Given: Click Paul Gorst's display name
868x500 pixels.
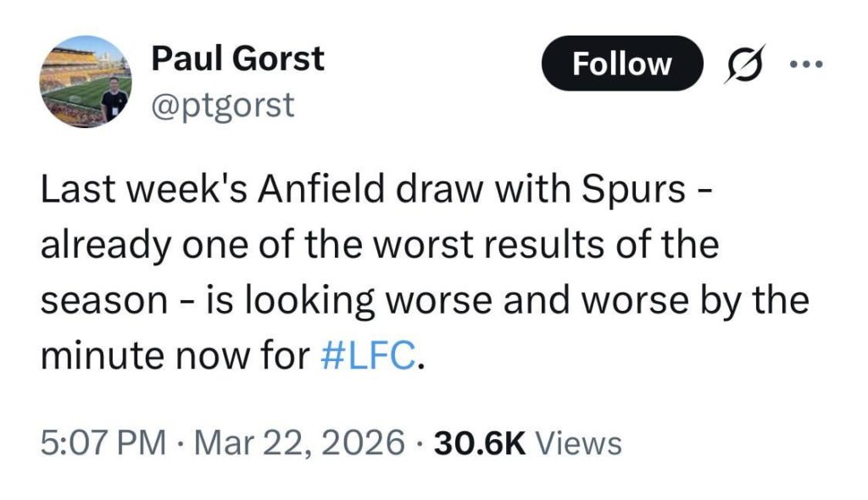Looking at the screenshot, I should click(x=237, y=58).
